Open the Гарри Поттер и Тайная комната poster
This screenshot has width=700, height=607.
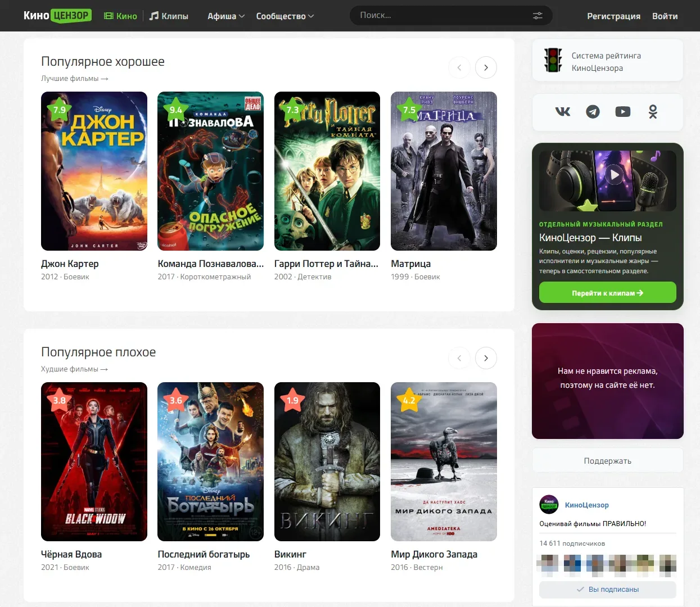coord(327,171)
